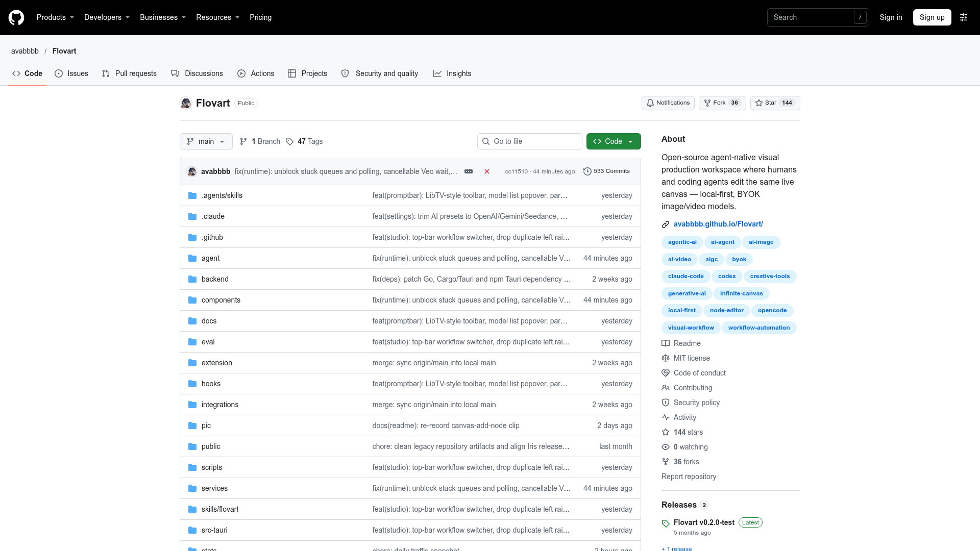Click the Flovart repository avatar image
The image size is (980, 551).
(186, 103)
